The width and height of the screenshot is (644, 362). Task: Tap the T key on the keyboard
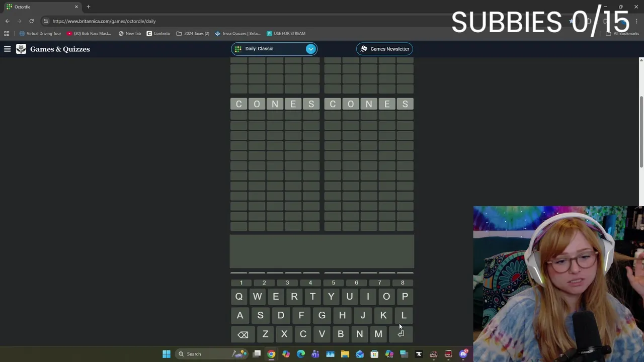[x=312, y=297]
